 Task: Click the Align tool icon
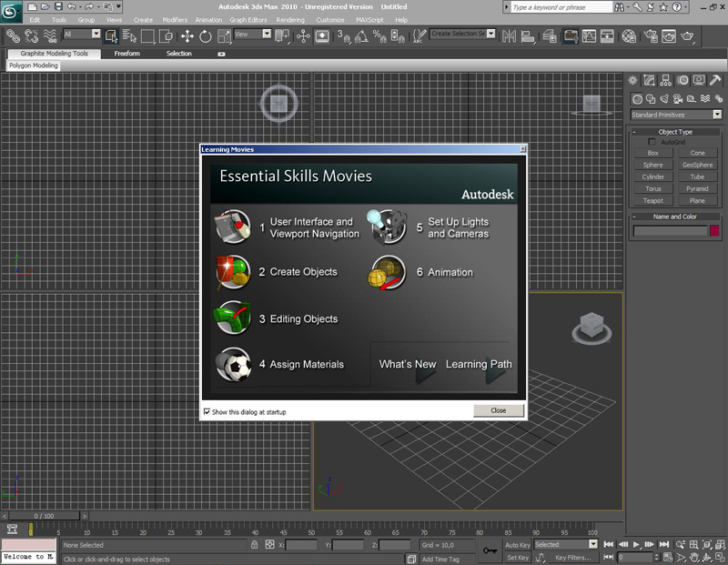pos(528,35)
